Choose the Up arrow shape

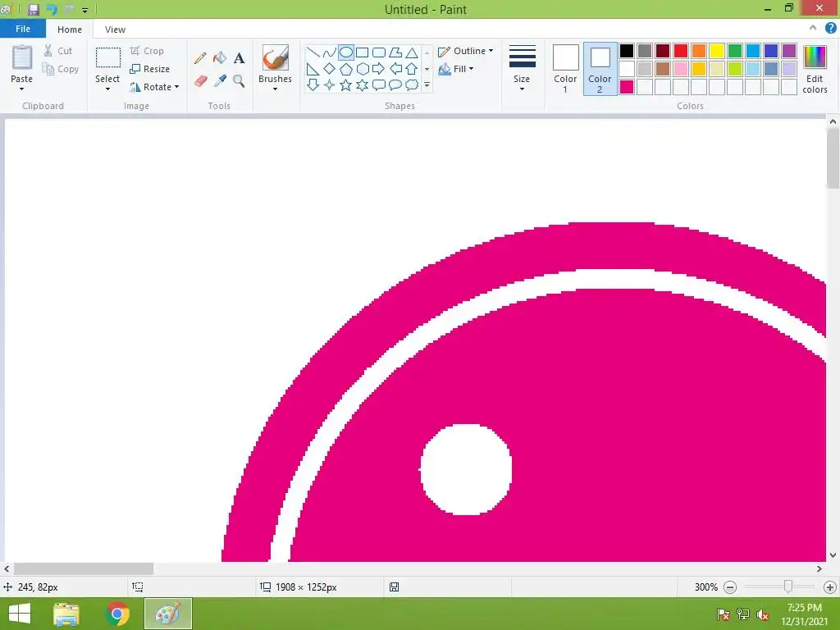point(412,69)
